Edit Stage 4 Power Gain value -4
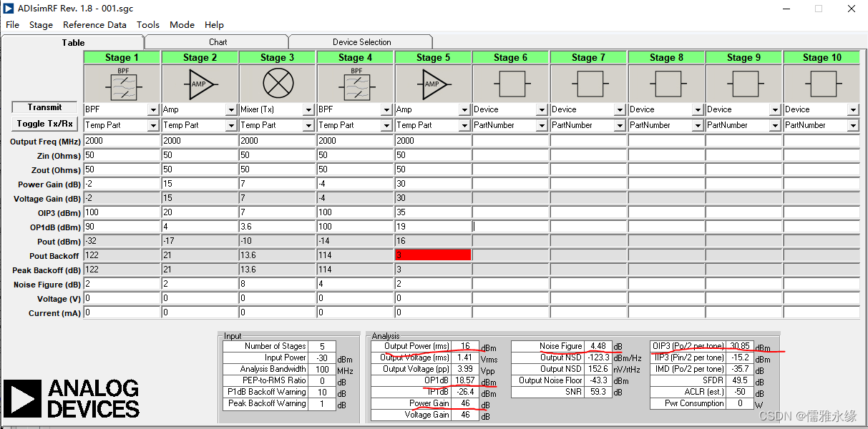Image resolution: width=868 pixels, height=429 pixels. 356,184
